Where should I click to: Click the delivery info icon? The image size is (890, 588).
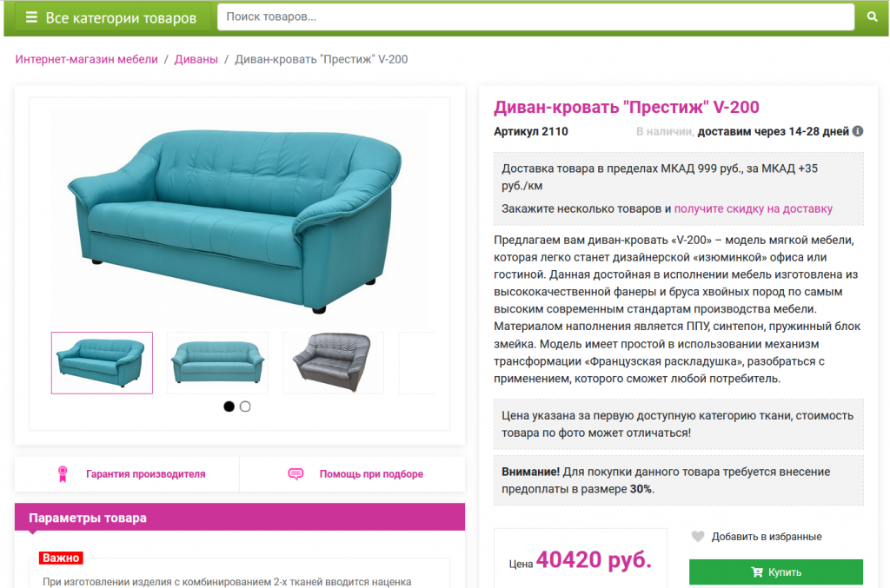858,131
